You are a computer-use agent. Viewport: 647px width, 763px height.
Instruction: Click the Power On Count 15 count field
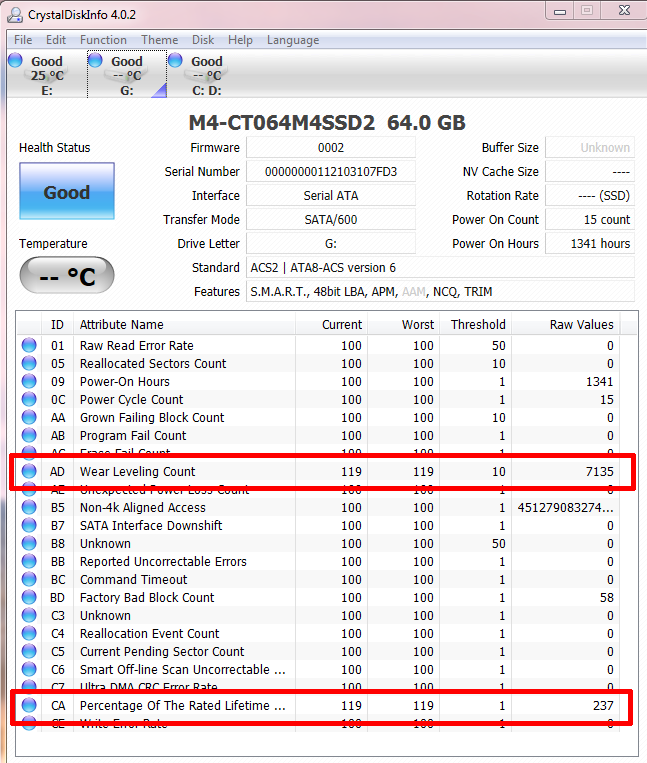pos(590,219)
